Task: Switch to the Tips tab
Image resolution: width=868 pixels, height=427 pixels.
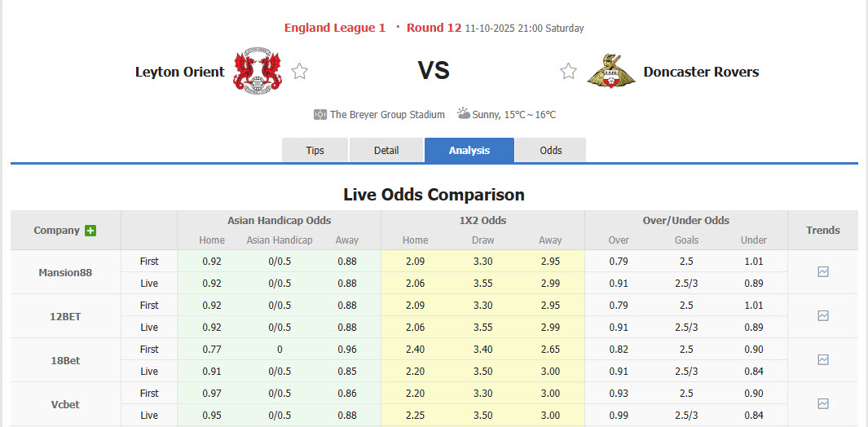Action: tap(315, 151)
